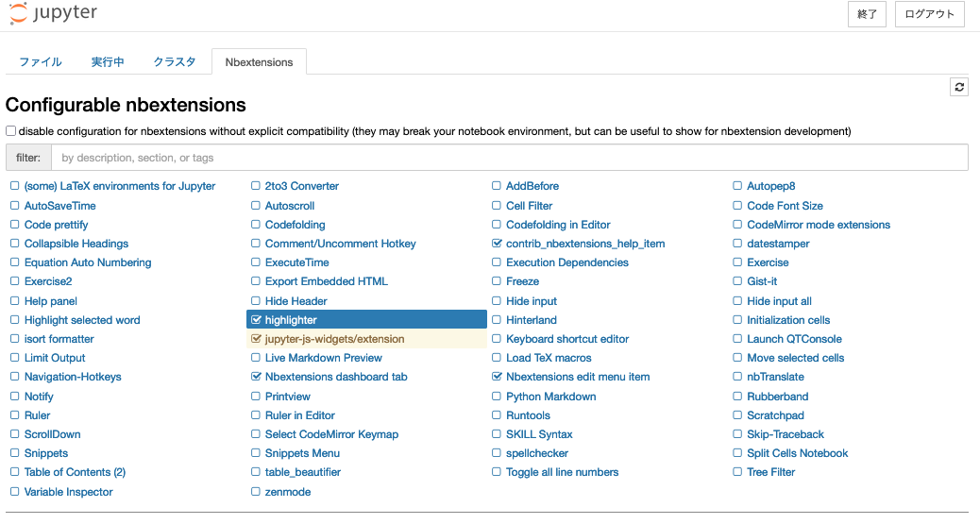This screenshot has height=524, width=980.
Task: Select the Nbextensions tab
Action: pyautogui.click(x=259, y=62)
